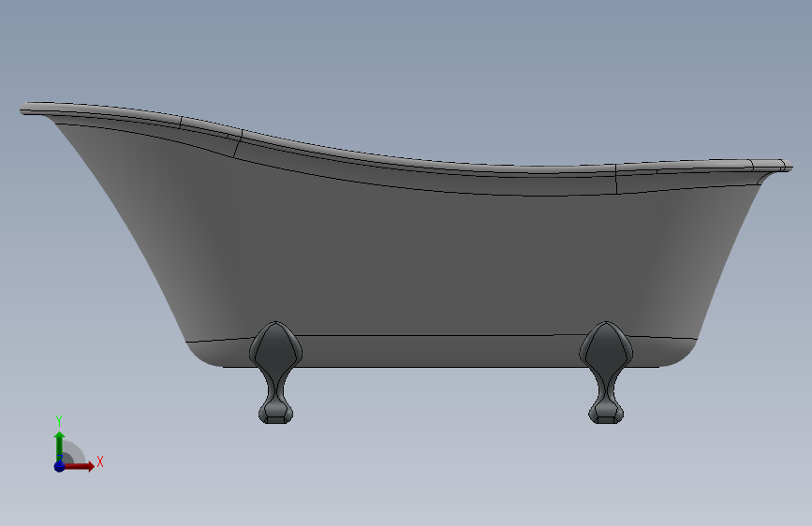Click the red X axis arrow
Screen dimensions: 812x526
click(78, 466)
